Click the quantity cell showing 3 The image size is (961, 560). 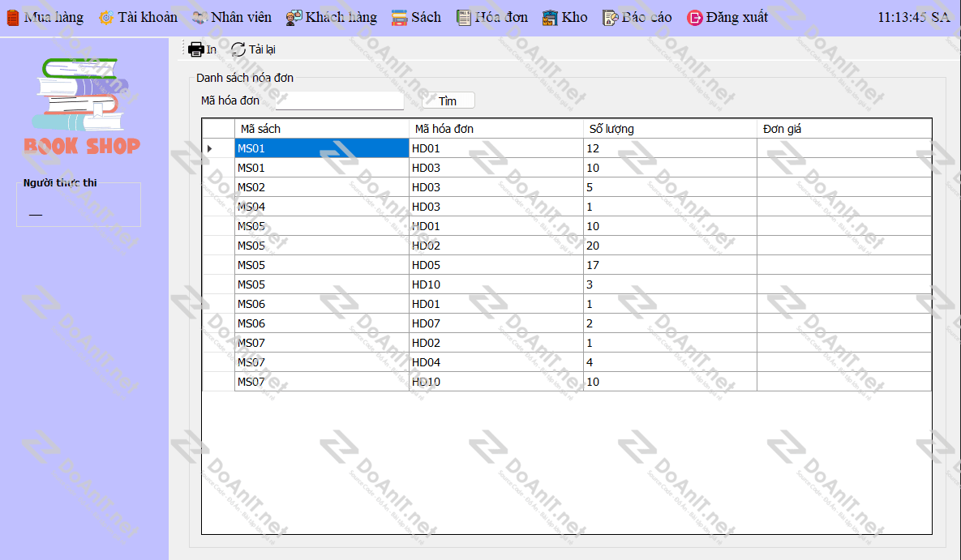click(670, 284)
